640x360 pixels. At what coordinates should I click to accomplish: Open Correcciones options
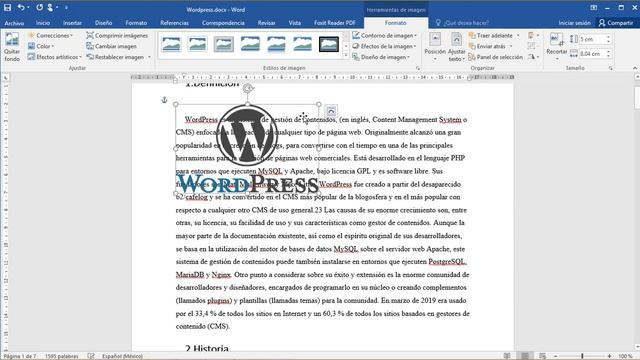pyautogui.click(x=50, y=36)
